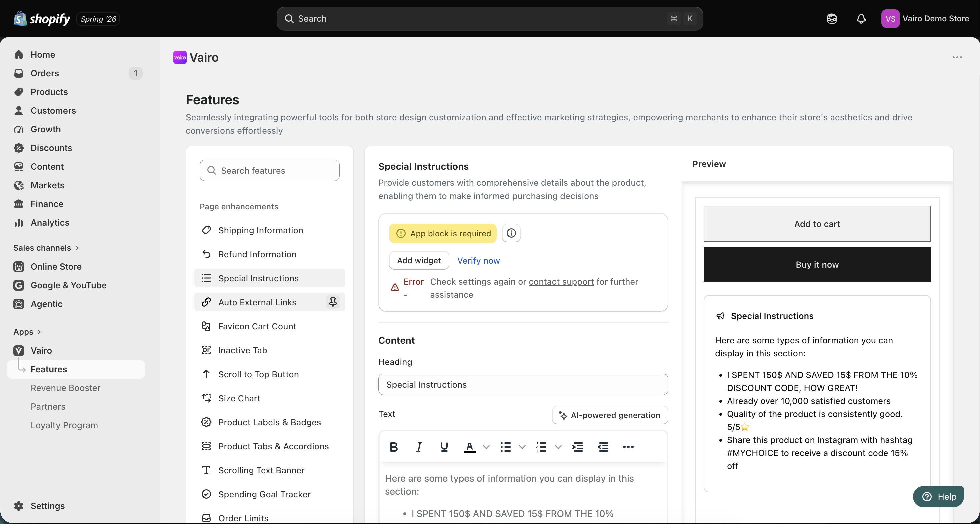
Task: Click the decrease indent icon
Action: (603, 447)
